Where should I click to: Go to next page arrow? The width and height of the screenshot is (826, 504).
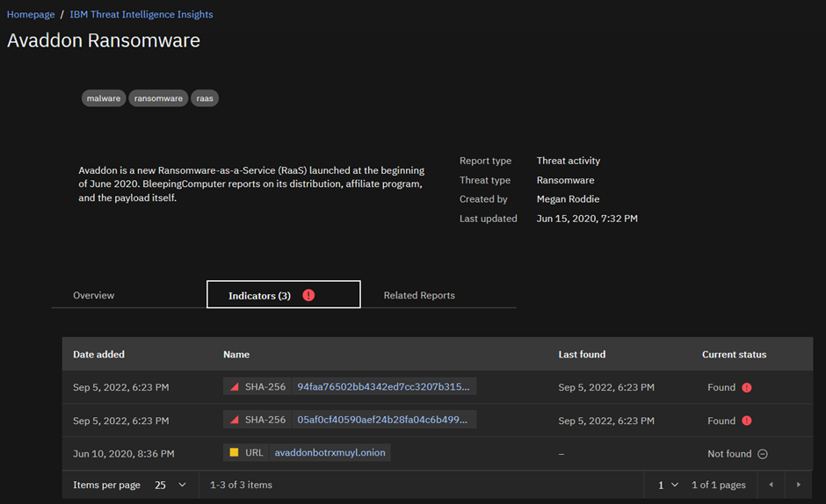(x=799, y=485)
